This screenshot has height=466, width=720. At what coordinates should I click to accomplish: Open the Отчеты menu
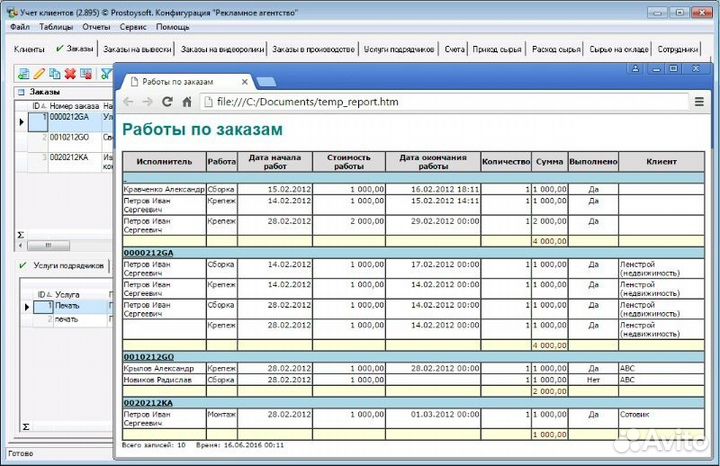coord(96,27)
